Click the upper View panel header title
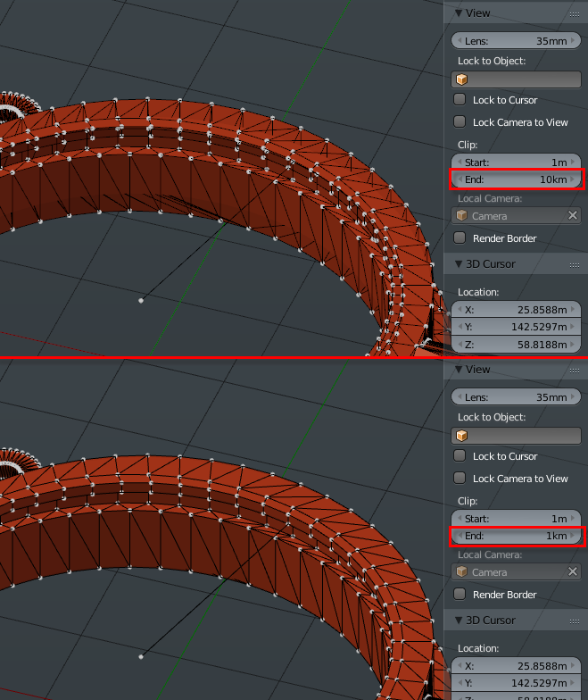The width and height of the screenshot is (588, 700). [x=478, y=13]
